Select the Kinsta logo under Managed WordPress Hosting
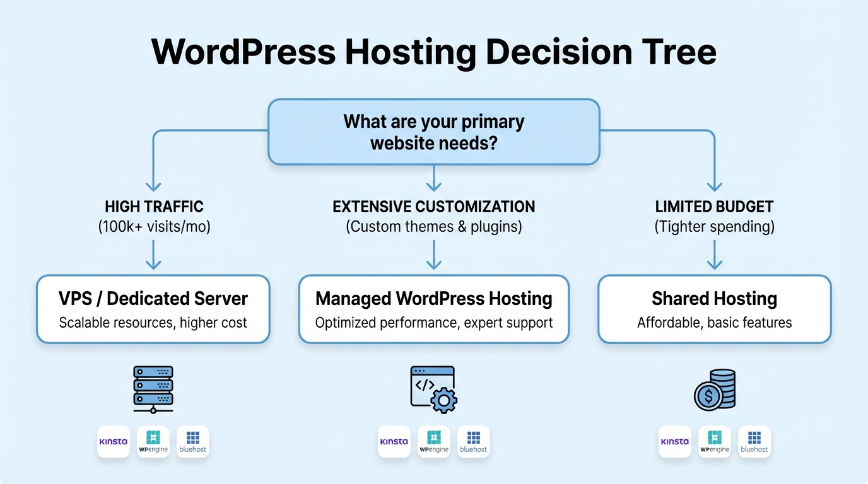The width and height of the screenshot is (868, 484). 394,442
